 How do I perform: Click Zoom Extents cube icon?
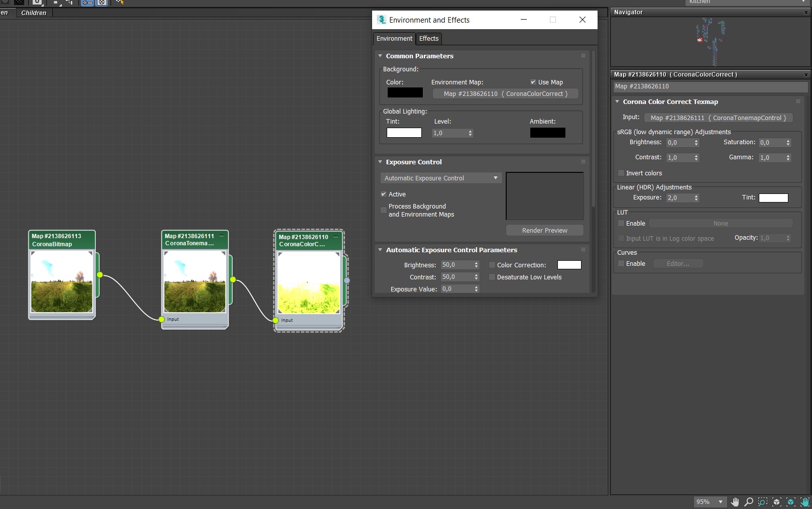coord(777,501)
